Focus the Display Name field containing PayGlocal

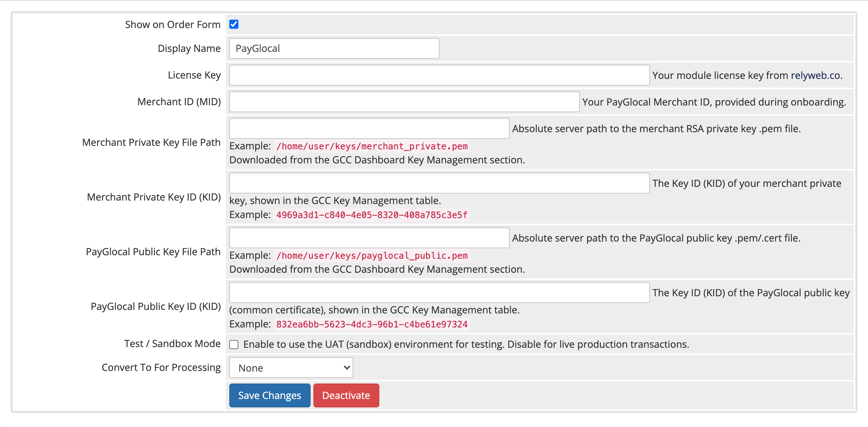(334, 48)
